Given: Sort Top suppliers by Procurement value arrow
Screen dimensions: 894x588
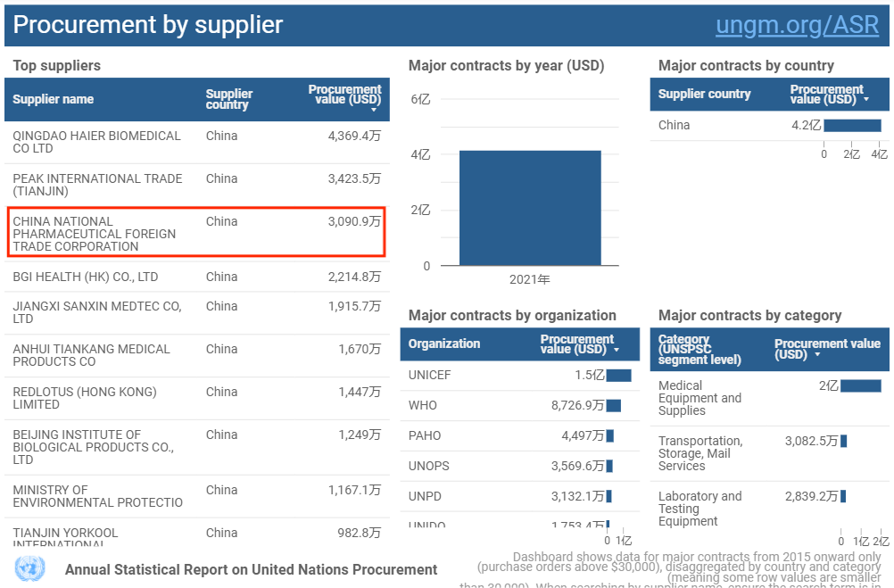Looking at the screenshot, I should [374, 110].
